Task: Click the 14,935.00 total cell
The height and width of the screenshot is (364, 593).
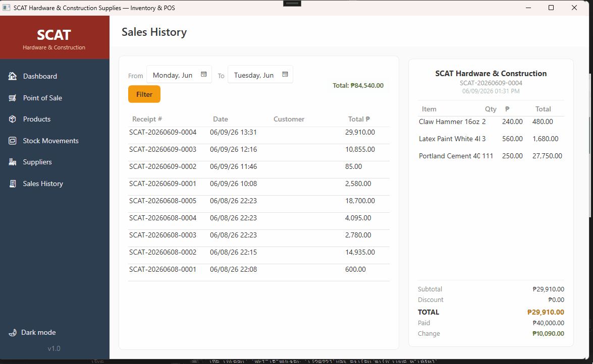Action: [360, 252]
